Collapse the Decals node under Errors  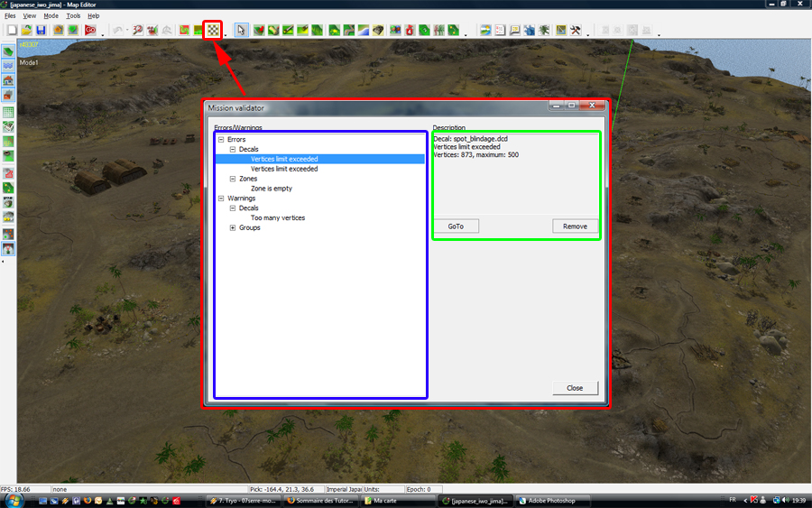pos(233,149)
